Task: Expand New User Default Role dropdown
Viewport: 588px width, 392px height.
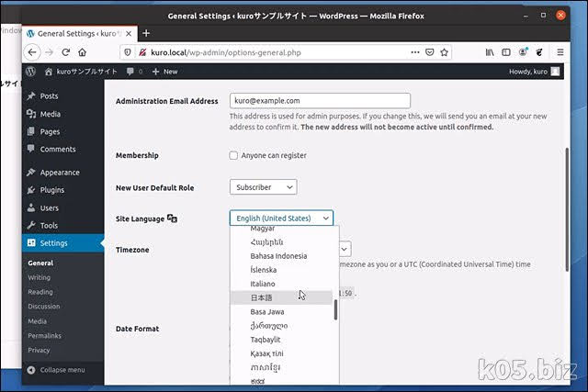Action: pos(264,187)
